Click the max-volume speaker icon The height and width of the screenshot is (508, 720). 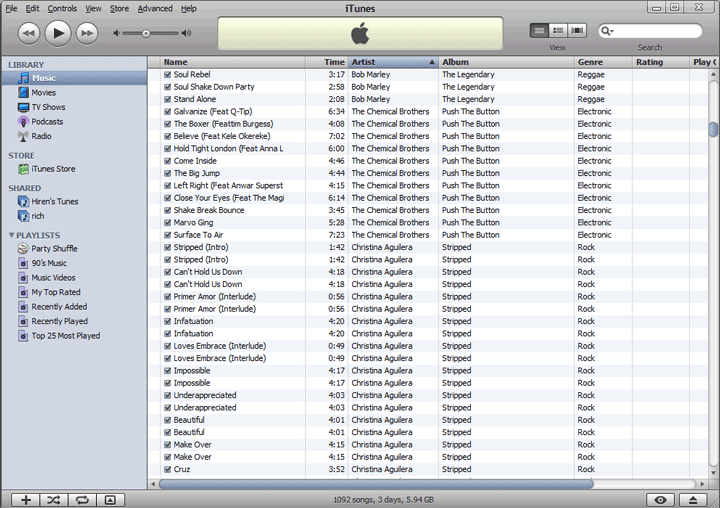coord(186,33)
